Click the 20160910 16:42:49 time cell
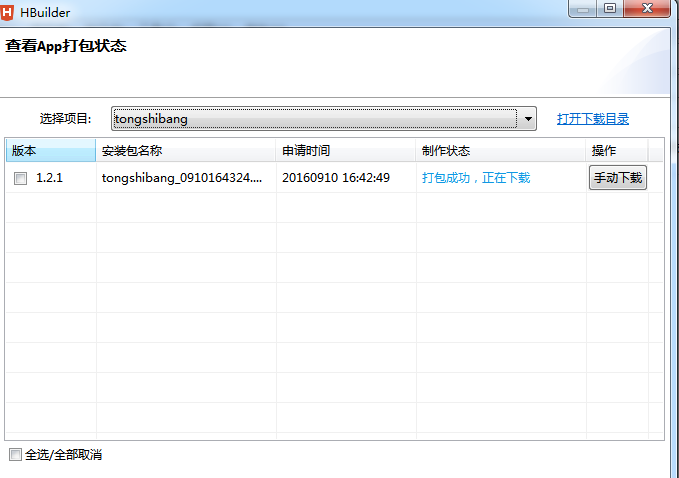 (x=336, y=178)
